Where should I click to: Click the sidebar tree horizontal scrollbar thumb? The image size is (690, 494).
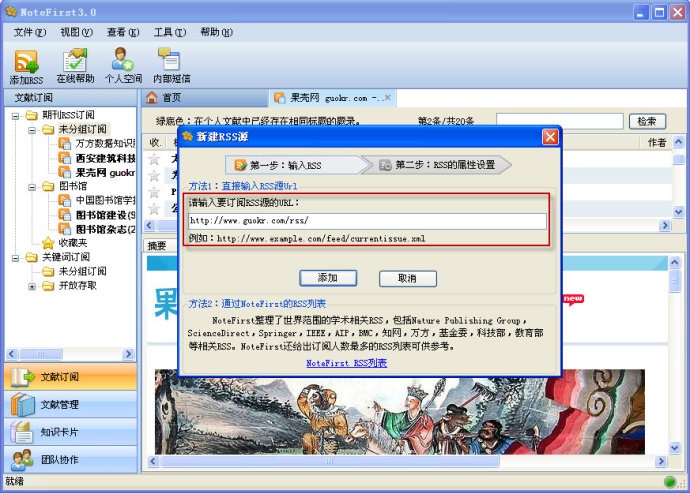tap(40, 354)
